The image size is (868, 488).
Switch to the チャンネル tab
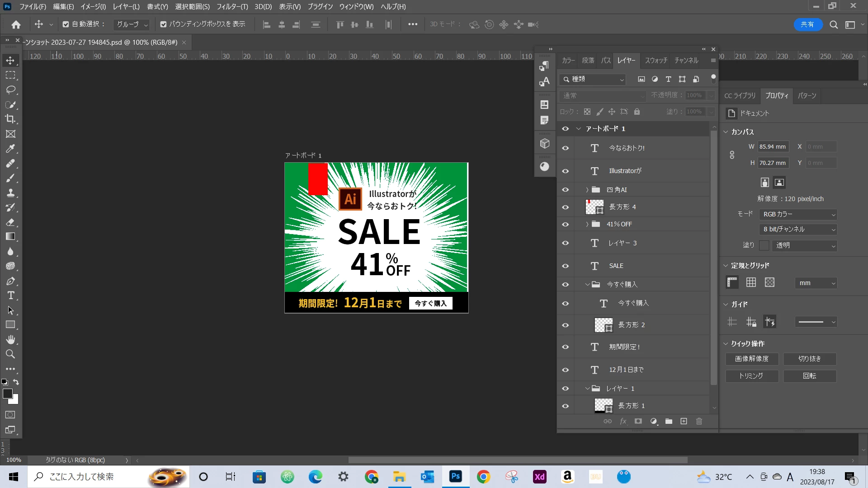pyautogui.click(x=686, y=61)
